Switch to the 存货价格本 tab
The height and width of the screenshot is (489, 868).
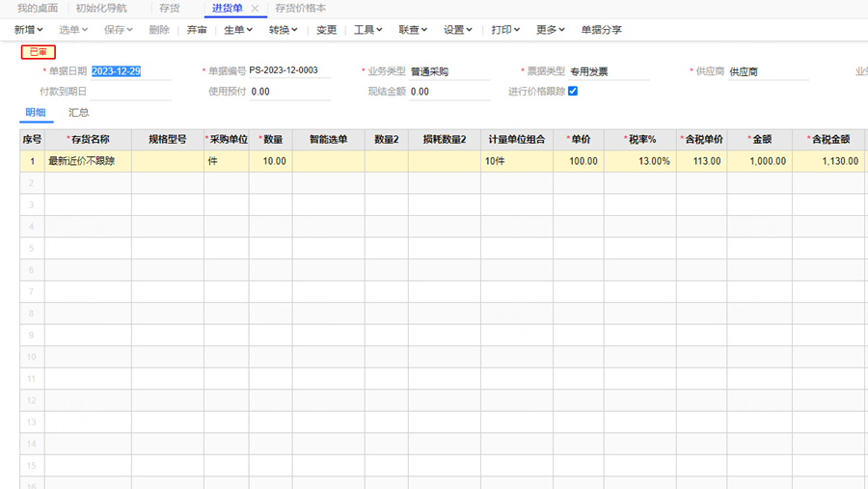click(x=300, y=9)
